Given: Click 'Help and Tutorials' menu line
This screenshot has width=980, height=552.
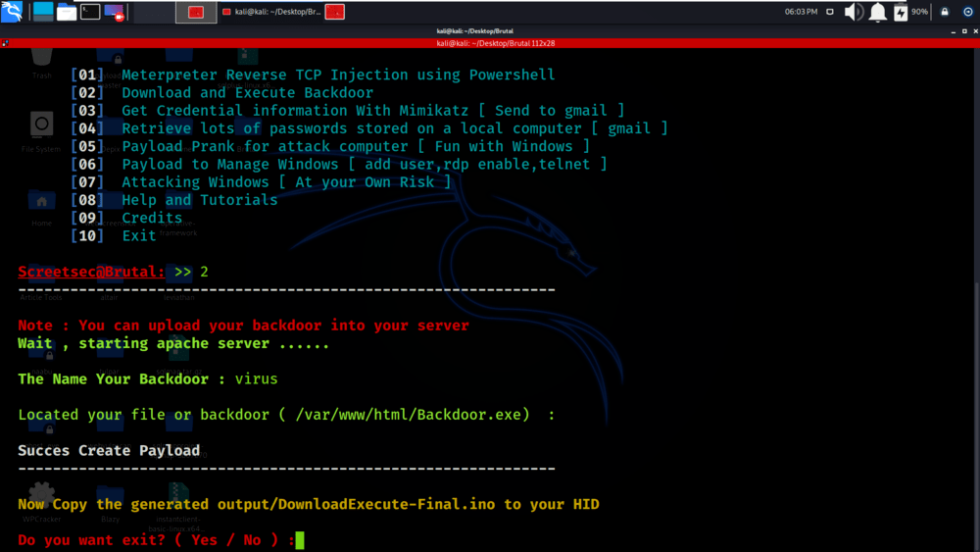Looking at the screenshot, I should [173, 200].
